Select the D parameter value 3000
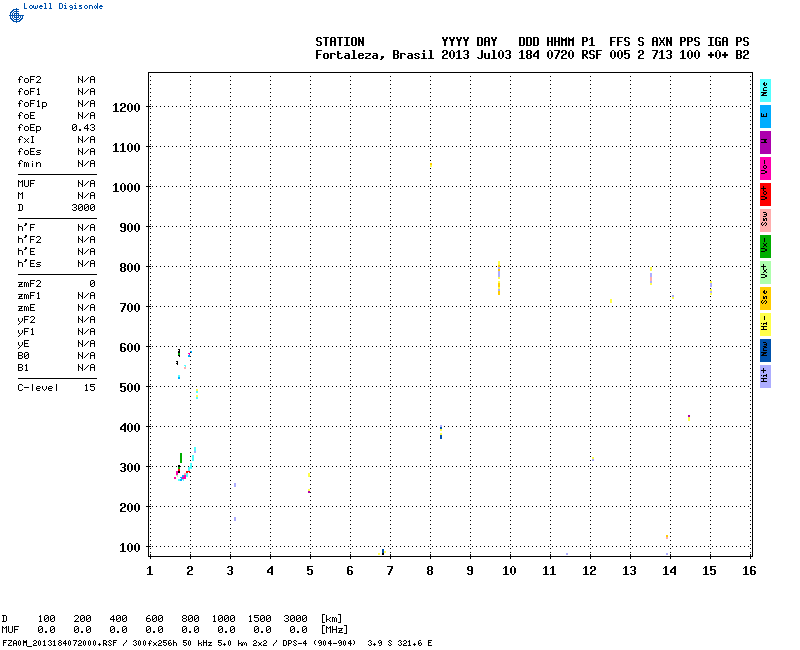The width and height of the screenshot is (800, 650). pyautogui.click(x=84, y=208)
